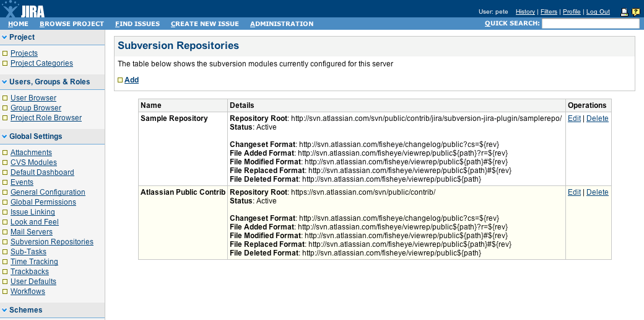Open the HOME menu
644x320 pixels.
[18, 24]
